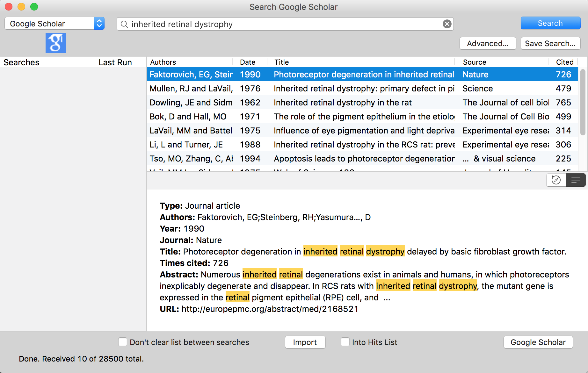Select the Faktorovich 1990 Nature result
The height and width of the screenshot is (373, 588).
tap(362, 75)
